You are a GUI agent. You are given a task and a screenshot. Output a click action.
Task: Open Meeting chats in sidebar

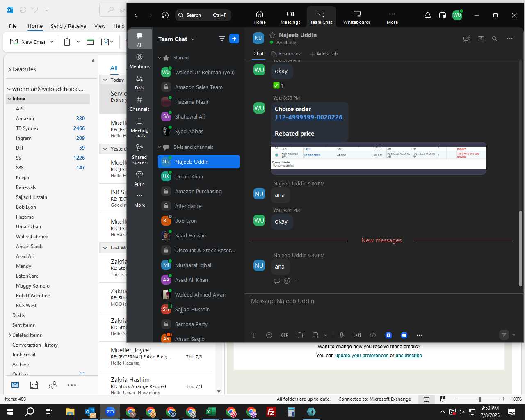[x=139, y=128]
